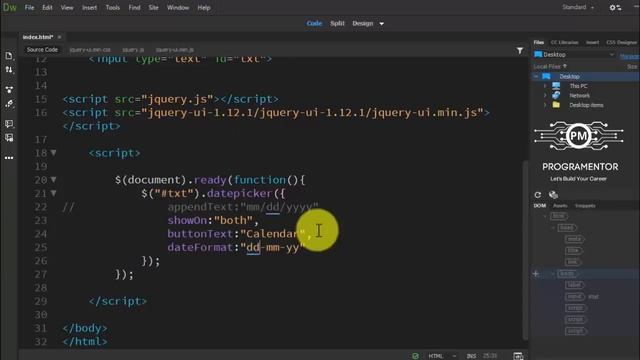Click the Network globe icon in Files
Image resolution: width=640 pixels, height=360 pixels.
[556, 95]
